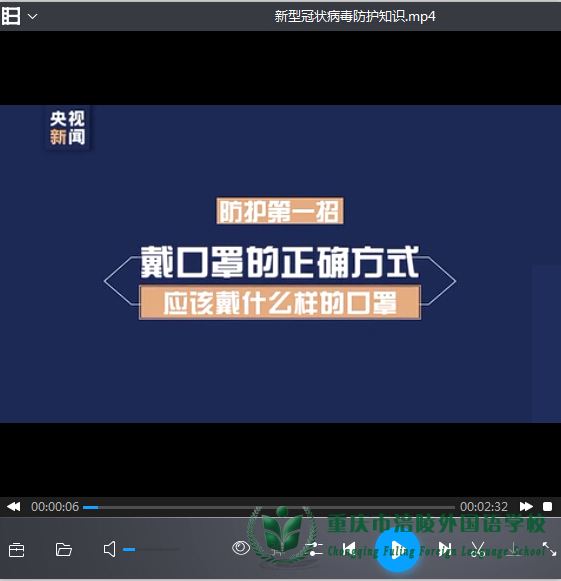Enter fullscreen with the expand arrows icon
The image size is (561, 581).
pyautogui.click(x=549, y=549)
